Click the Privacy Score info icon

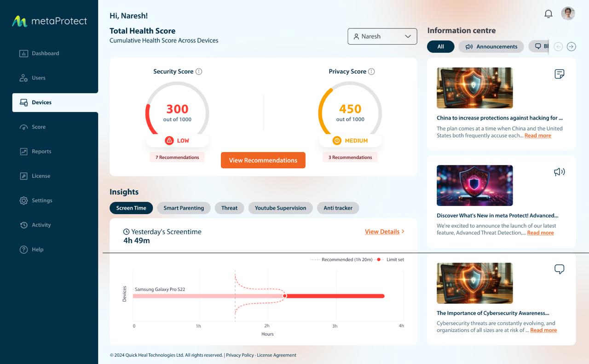tap(371, 72)
